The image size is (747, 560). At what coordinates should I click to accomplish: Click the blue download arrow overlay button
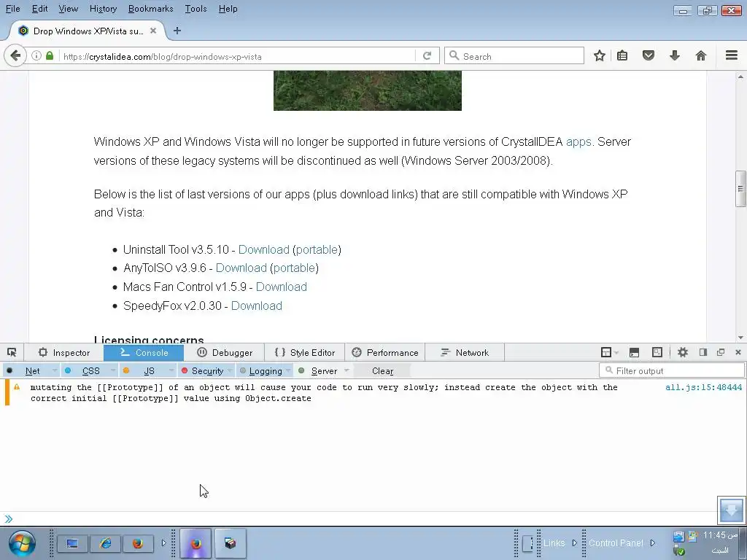click(731, 510)
